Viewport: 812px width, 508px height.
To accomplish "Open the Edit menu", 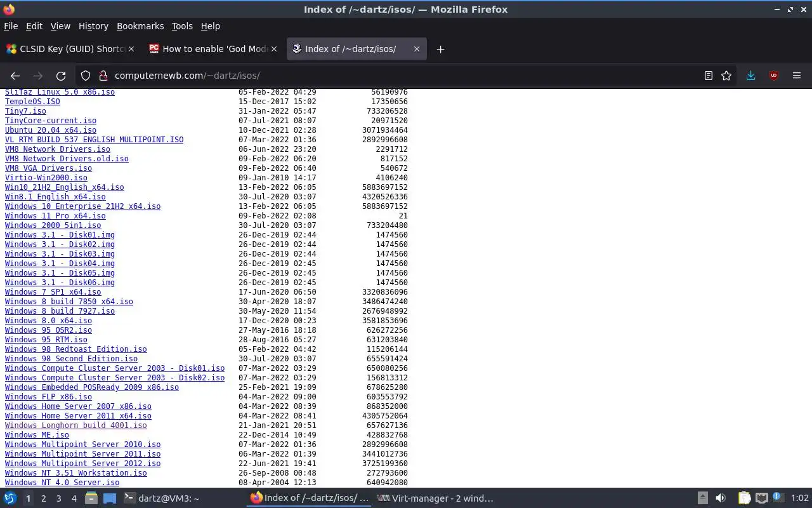I will click(x=34, y=26).
